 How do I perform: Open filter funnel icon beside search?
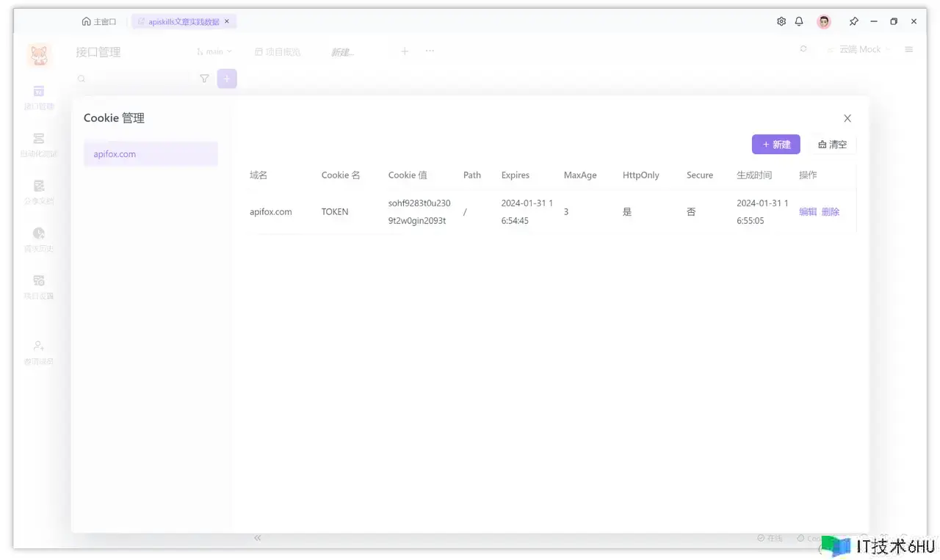[x=204, y=79]
